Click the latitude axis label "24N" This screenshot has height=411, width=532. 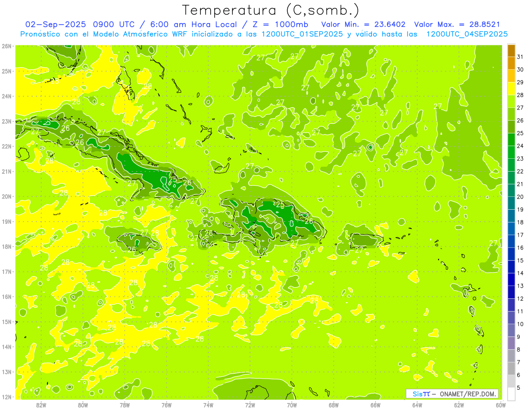click(7, 96)
